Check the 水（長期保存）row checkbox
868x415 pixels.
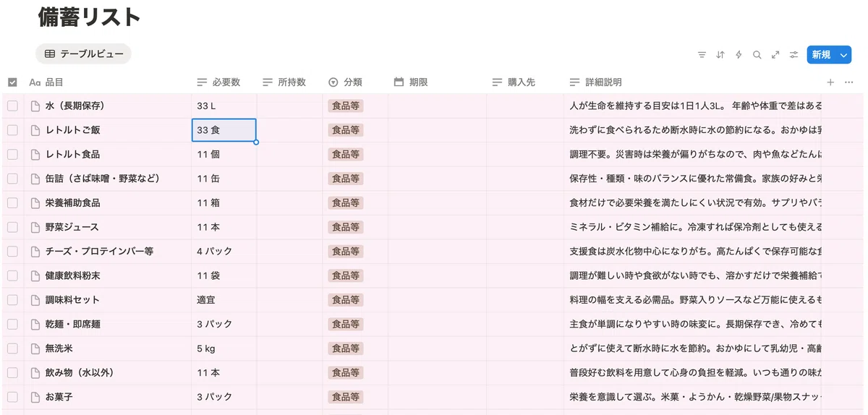(x=12, y=106)
